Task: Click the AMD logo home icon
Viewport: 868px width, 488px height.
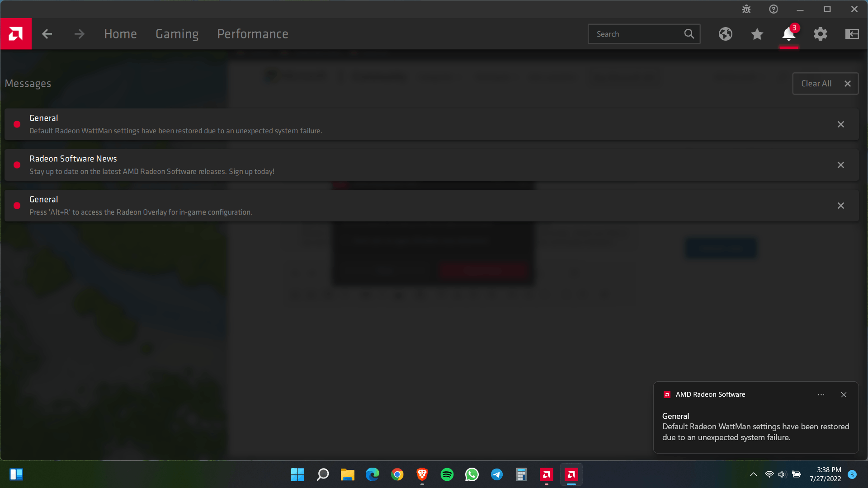Action: (x=16, y=34)
